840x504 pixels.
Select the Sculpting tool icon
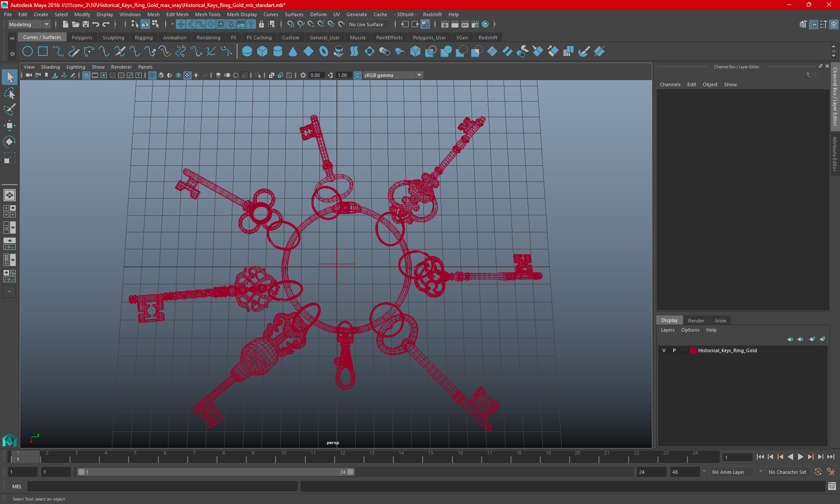tap(113, 37)
